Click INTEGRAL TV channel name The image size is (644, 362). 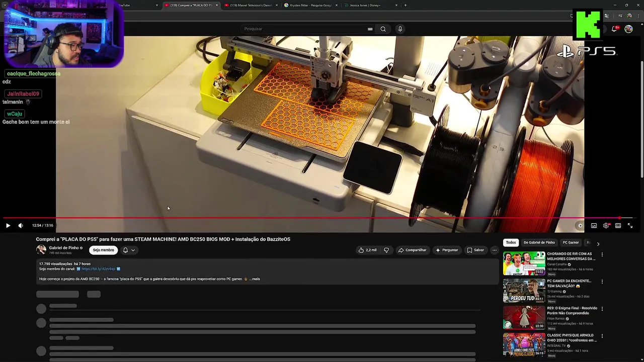(x=557, y=346)
